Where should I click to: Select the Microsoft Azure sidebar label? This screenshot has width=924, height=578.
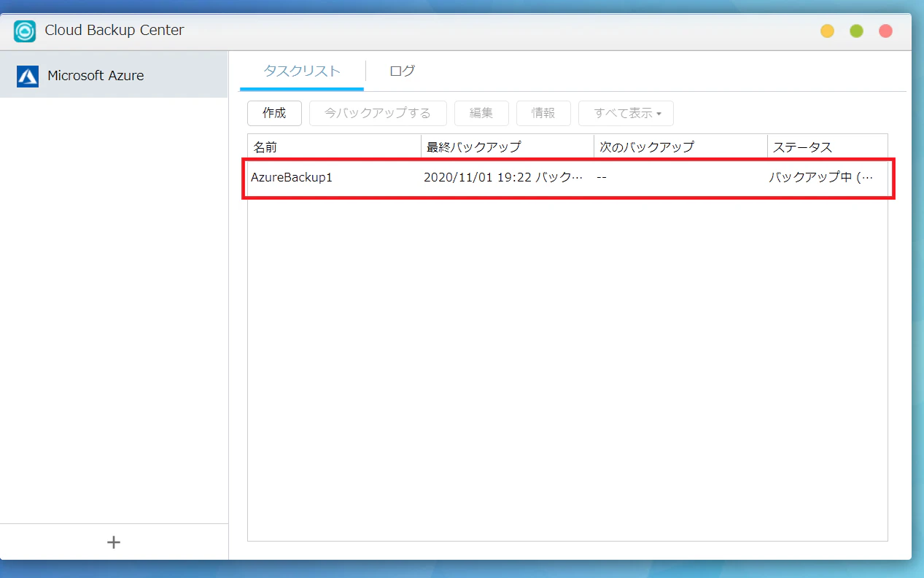coord(96,76)
